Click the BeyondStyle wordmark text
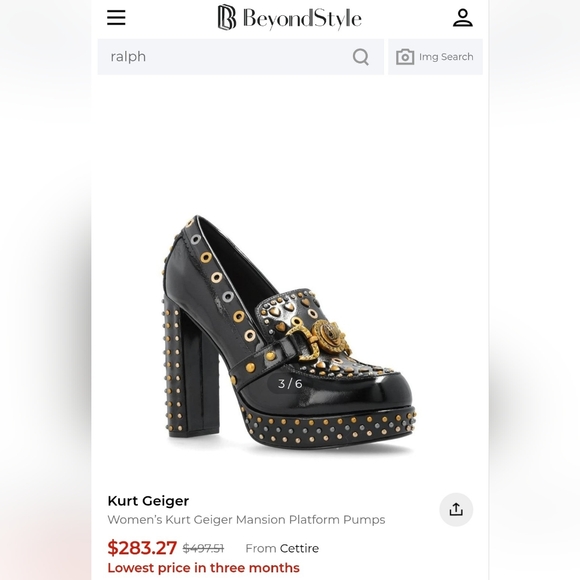This screenshot has width=580, height=580. [x=302, y=18]
